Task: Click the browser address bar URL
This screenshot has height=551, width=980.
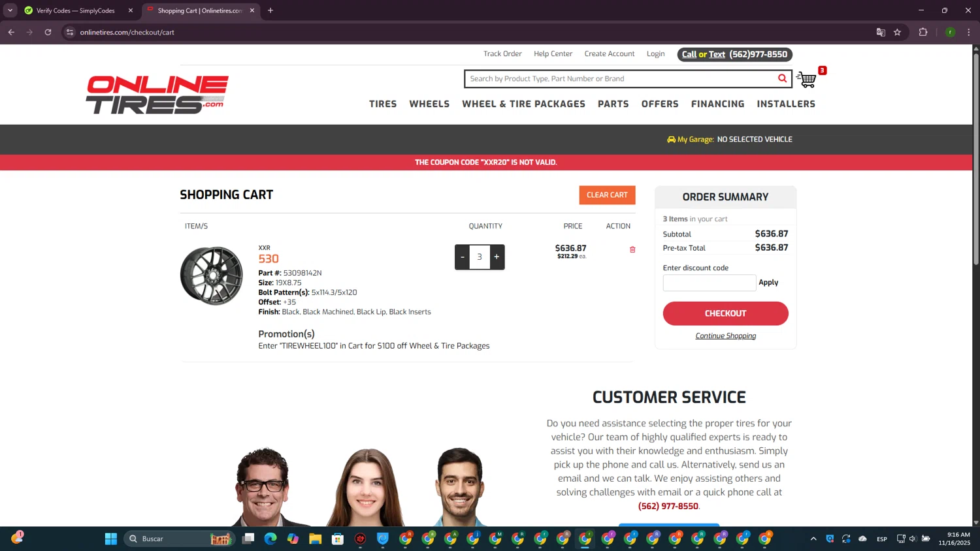Action: [x=127, y=32]
